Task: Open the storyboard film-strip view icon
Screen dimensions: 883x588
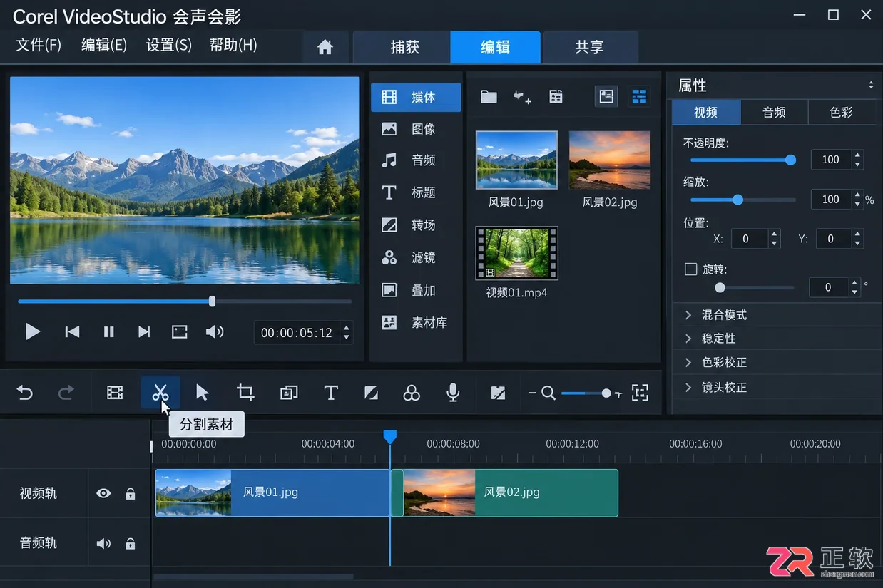Action: tap(115, 393)
